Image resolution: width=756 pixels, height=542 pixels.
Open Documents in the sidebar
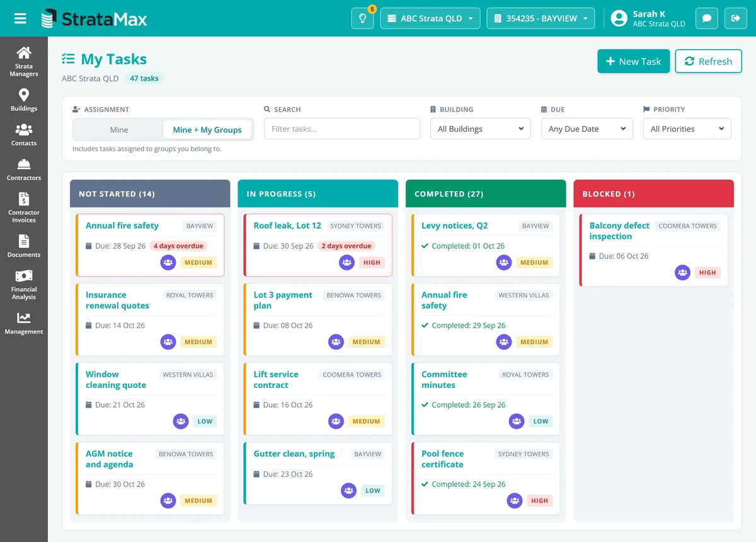(x=24, y=246)
